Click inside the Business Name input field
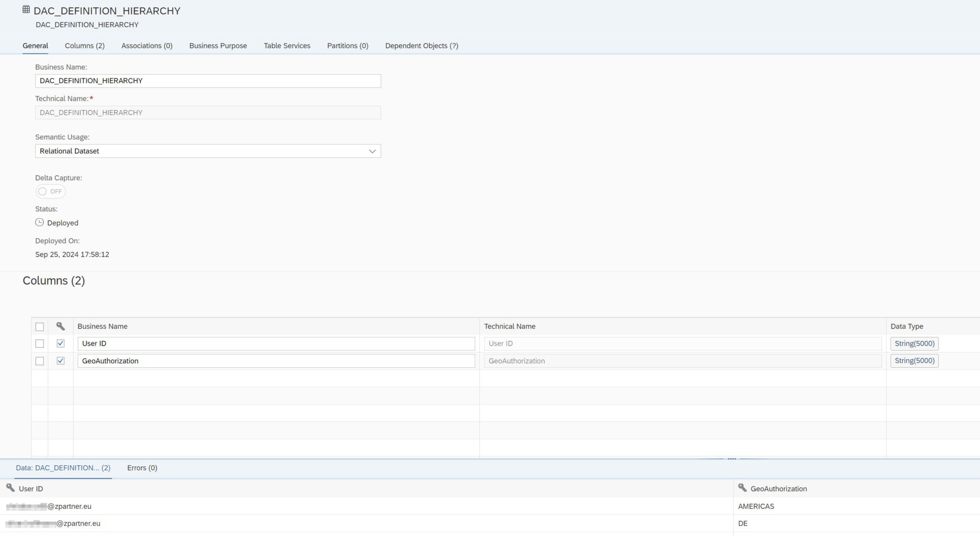Viewport: 980px width, 536px height. (208, 81)
